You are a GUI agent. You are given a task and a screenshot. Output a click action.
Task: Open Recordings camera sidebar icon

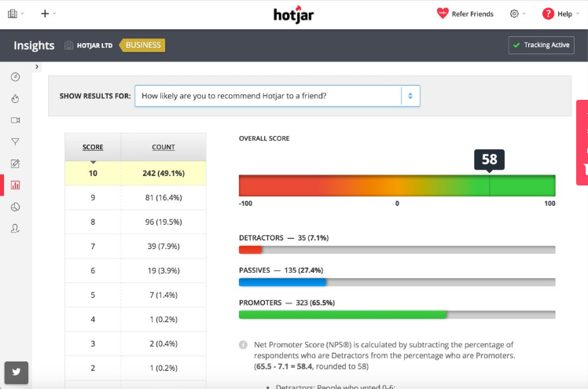(x=16, y=120)
